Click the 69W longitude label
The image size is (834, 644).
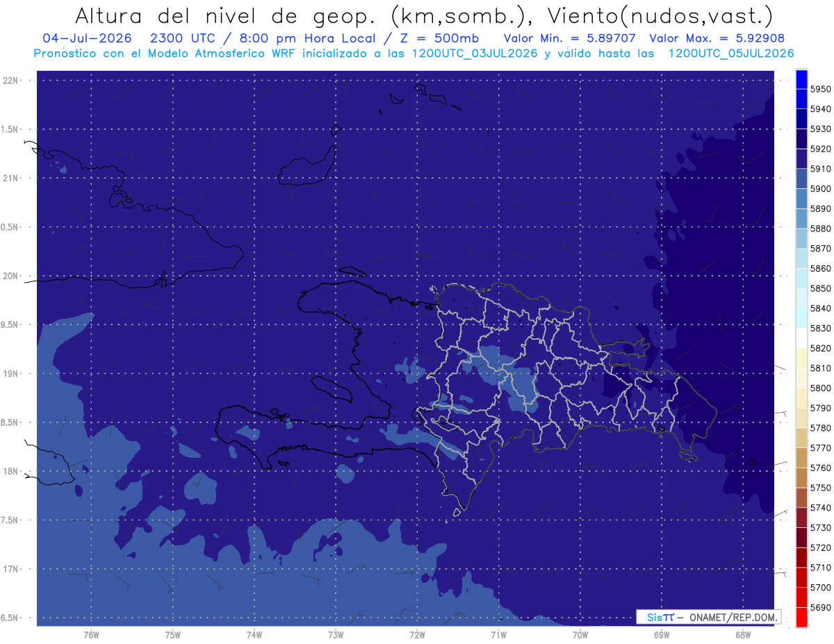[x=662, y=635]
